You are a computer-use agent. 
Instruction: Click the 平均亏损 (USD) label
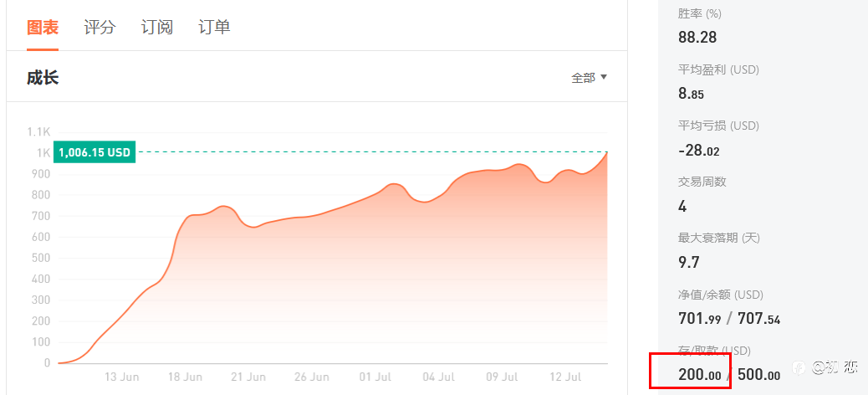click(718, 126)
